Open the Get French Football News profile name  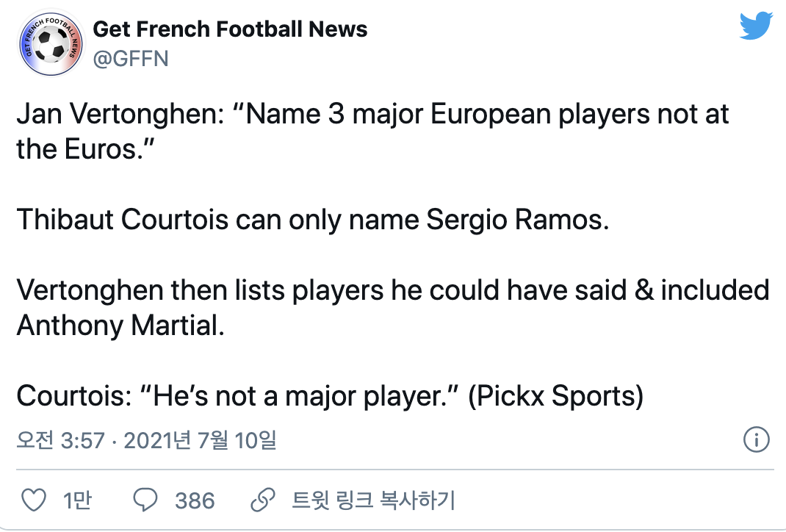point(230,29)
